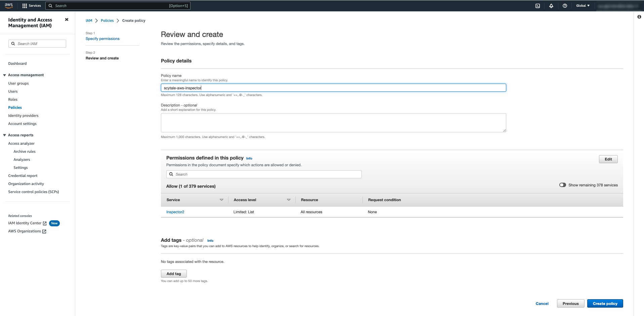Collapse the Access reports section
This screenshot has height=316, width=644.
(5, 135)
